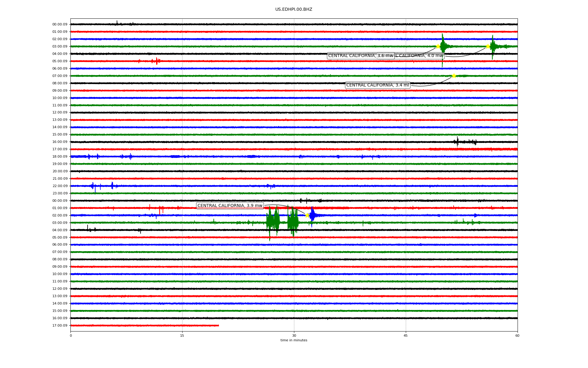The image size is (588, 368).
Task: Click the end of the final partial red trace
Action: (x=218, y=325)
